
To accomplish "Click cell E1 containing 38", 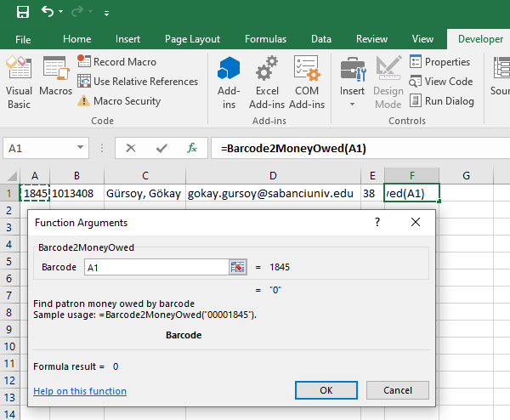I will (x=373, y=193).
